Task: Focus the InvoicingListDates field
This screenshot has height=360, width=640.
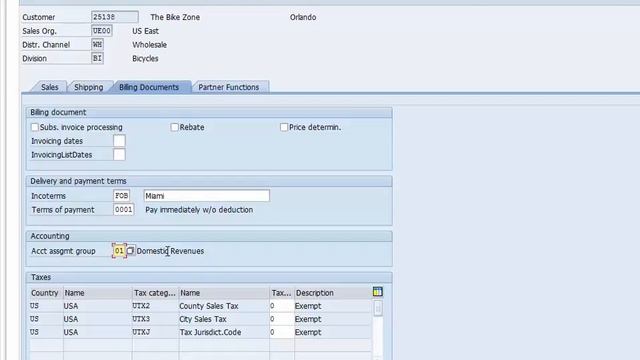Action: 119,155
